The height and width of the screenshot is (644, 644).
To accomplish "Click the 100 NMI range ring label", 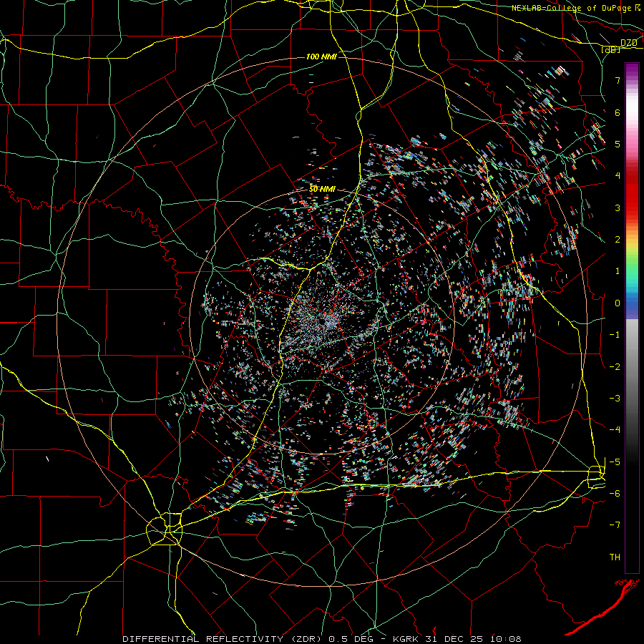I will point(321,57).
